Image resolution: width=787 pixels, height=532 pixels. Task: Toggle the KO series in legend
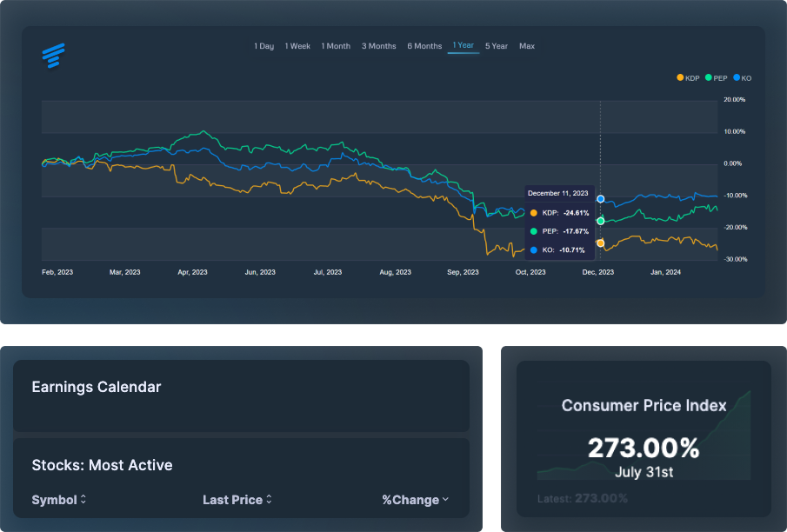pos(743,78)
